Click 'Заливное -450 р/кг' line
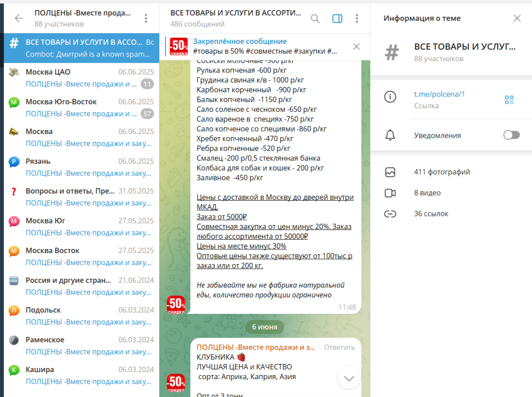The image size is (532, 397). pyautogui.click(x=230, y=178)
